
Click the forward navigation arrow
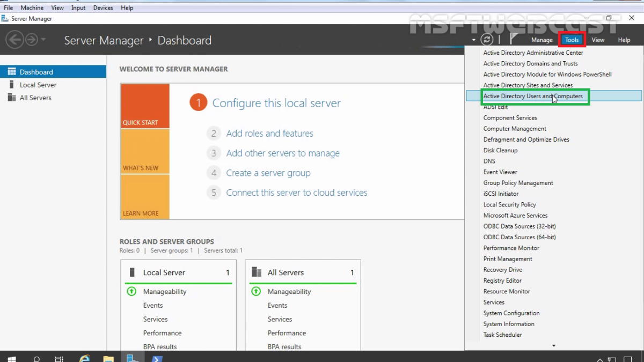[x=31, y=40]
